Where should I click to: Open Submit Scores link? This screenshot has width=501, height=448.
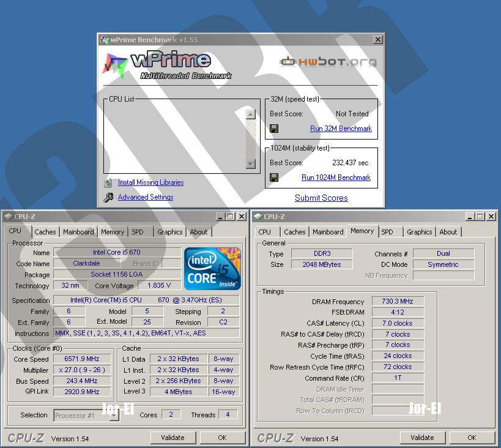(x=321, y=198)
